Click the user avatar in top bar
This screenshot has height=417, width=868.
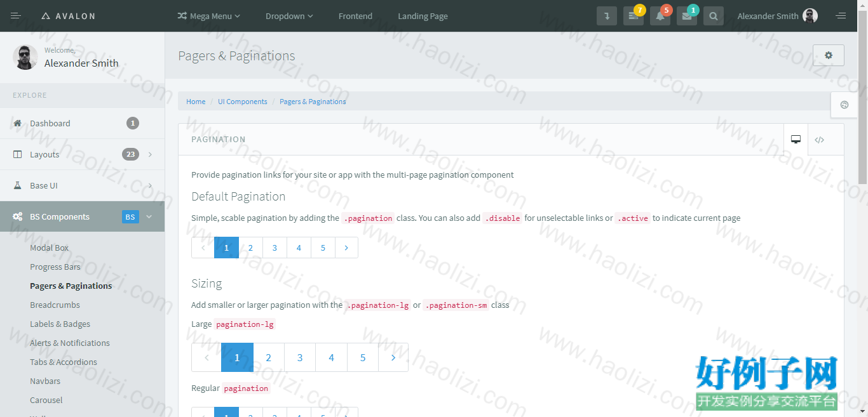pos(810,16)
